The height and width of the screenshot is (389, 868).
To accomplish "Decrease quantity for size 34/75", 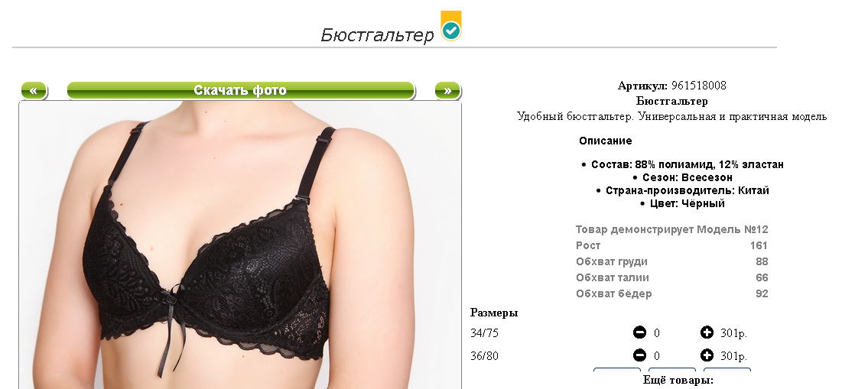I will point(639,332).
